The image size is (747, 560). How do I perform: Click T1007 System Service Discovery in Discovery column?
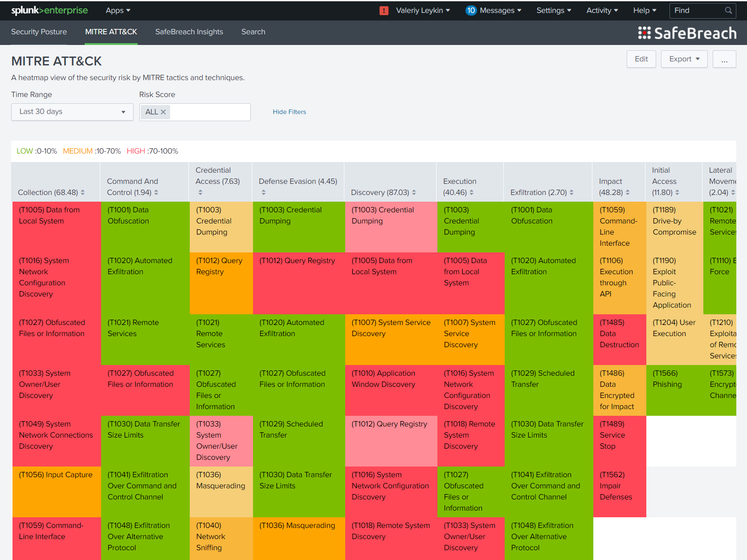pos(391,340)
